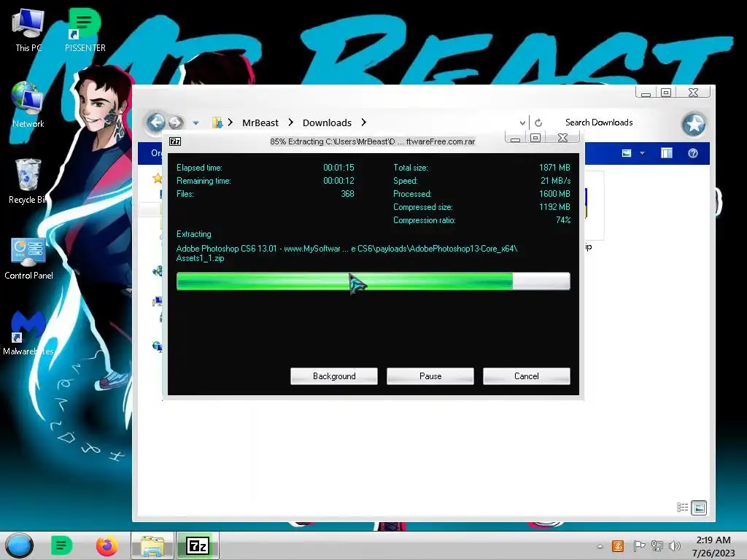Switch Explorer to large icons view
747x560 pixels.
(699, 507)
